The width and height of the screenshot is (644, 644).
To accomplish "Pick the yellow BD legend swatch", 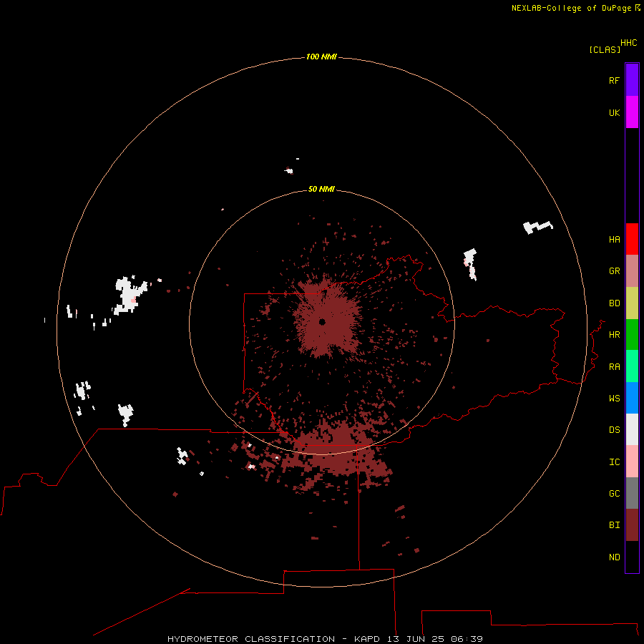I will pos(632,303).
